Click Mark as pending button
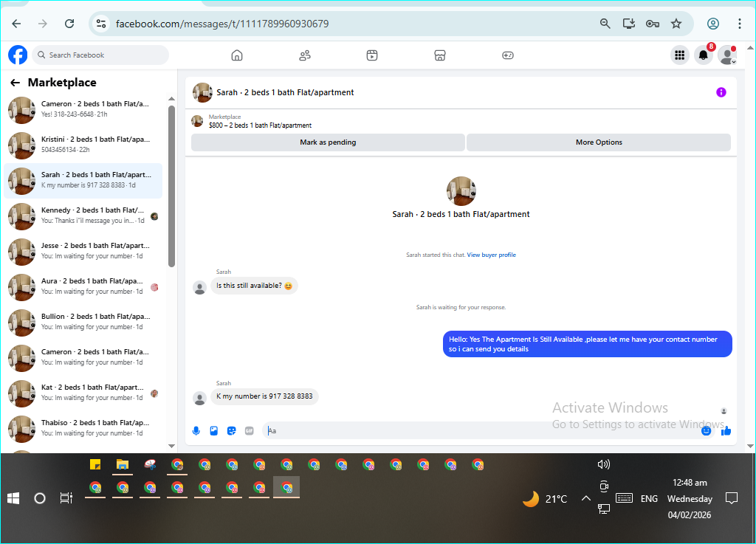 coord(328,142)
